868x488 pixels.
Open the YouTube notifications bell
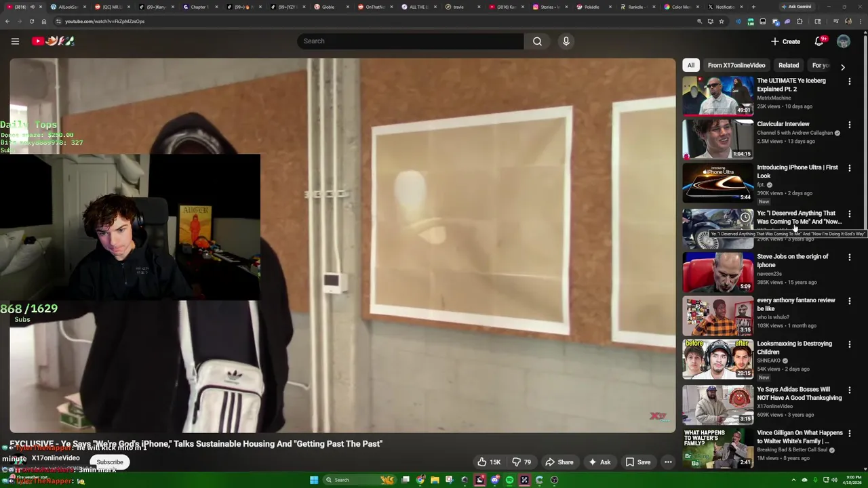tap(819, 41)
